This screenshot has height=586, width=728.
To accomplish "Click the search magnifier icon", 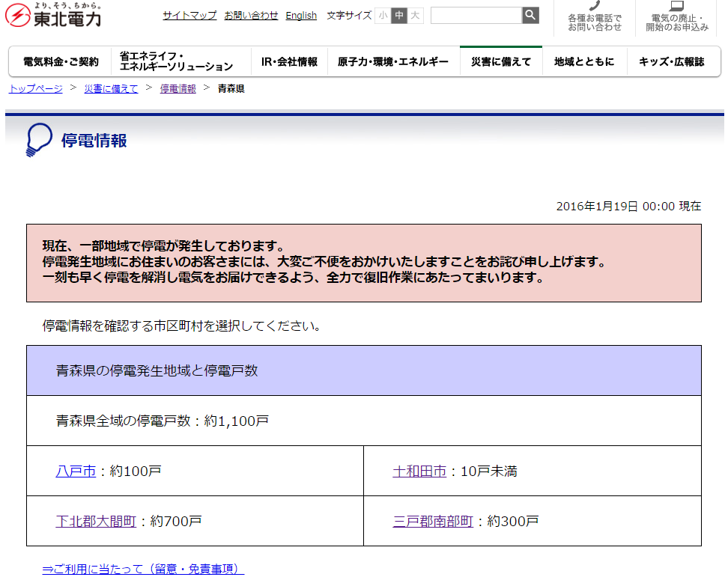I will point(530,14).
